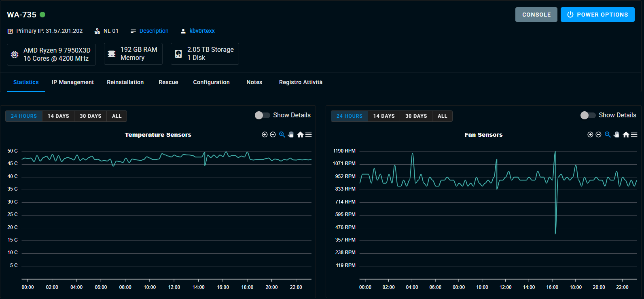Open the Power Options dropdown
This screenshot has width=644, height=299.
coord(597,15)
